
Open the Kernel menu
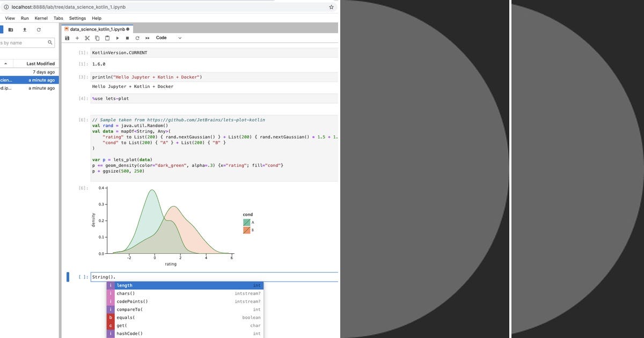click(x=41, y=18)
